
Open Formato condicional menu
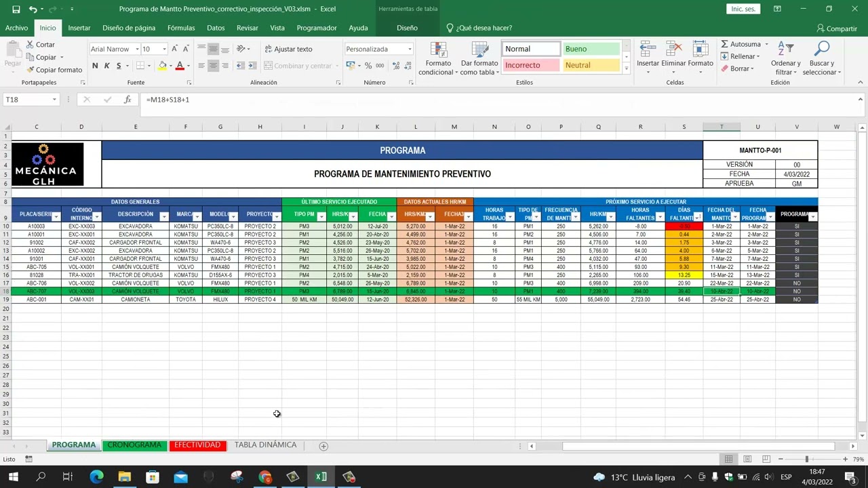point(438,59)
